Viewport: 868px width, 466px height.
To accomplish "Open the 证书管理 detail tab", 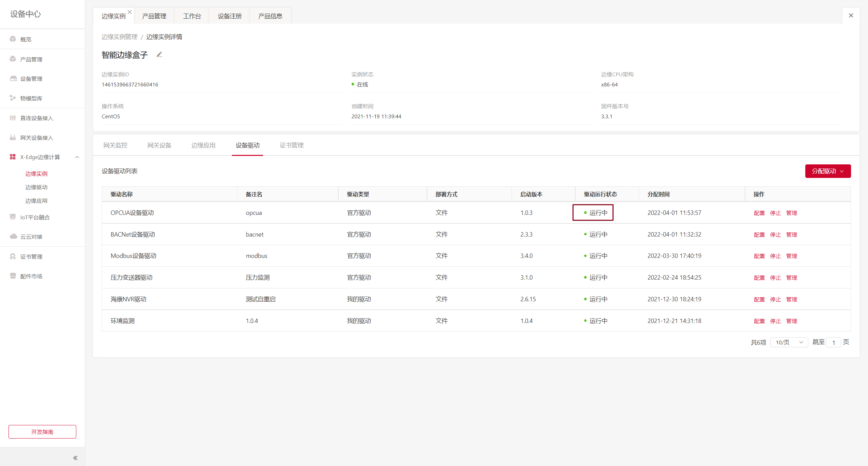I will click(x=291, y=145).
